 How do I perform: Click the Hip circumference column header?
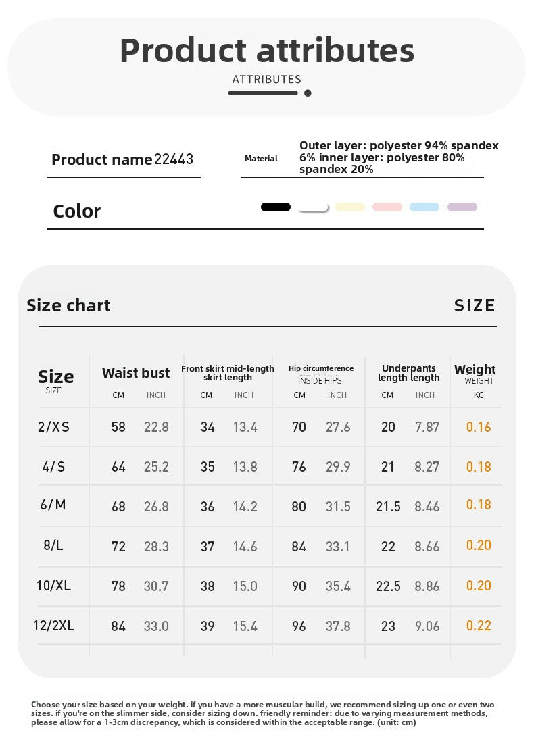point(321,368)
